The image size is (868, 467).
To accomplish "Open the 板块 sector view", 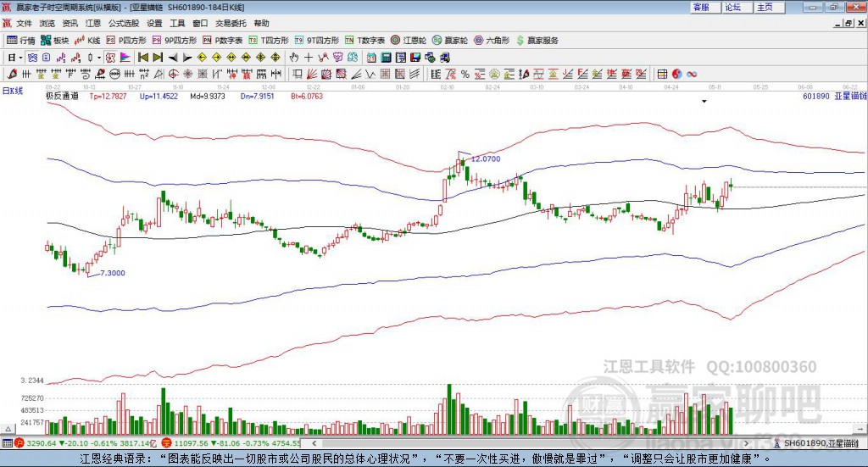I will point(54,41).
